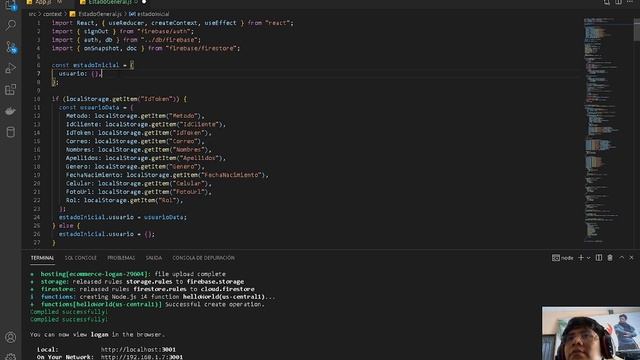The width and height of the screenshot is (640, 360).
Task: Split the terminal pane
Action: point(598,258)
